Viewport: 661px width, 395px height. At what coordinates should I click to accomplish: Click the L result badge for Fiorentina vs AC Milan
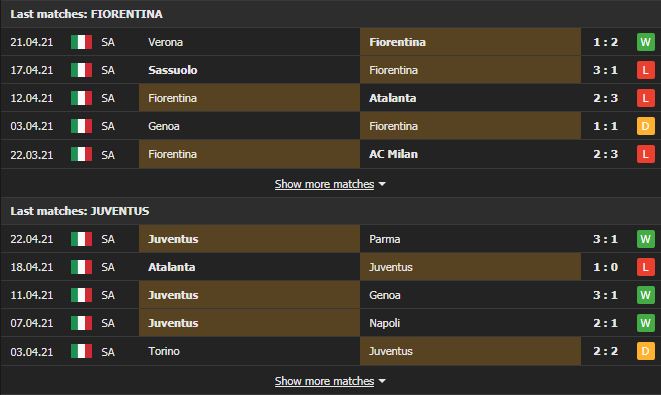click(645, 154)
